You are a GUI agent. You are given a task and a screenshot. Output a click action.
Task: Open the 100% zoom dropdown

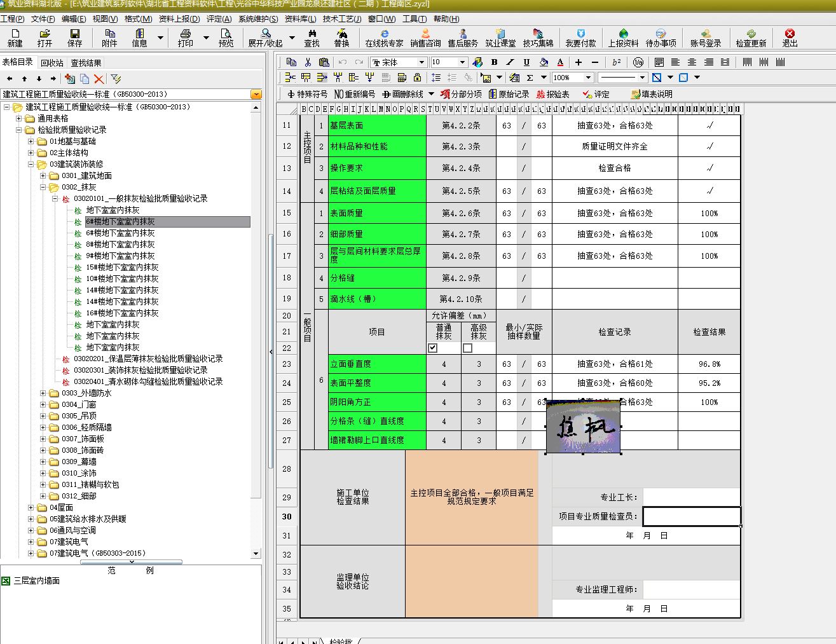(x=588, y=78)
